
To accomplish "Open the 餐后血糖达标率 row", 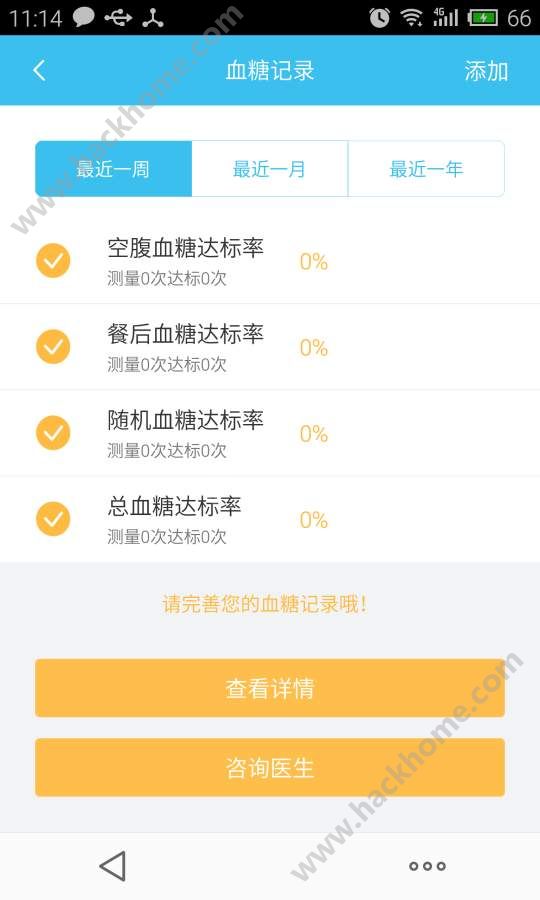I will pos(270,347).
